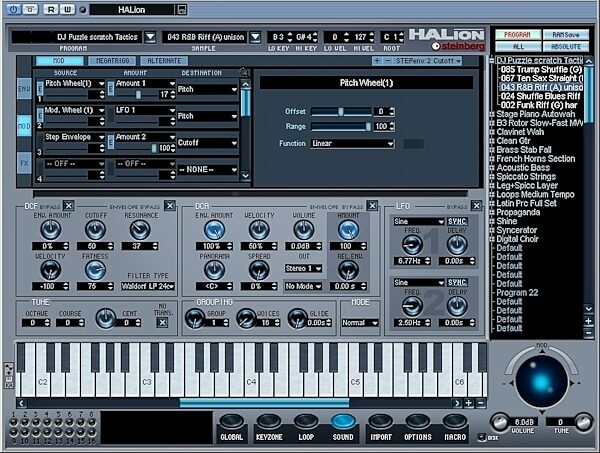
Task: Click the Pitch Wheel Range slider
Action: coord(341,126)
